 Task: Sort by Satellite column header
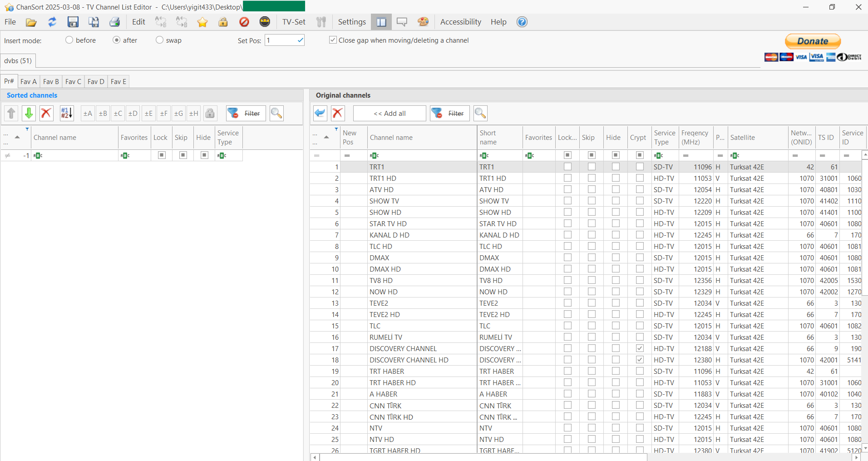(x=758, y=138)
